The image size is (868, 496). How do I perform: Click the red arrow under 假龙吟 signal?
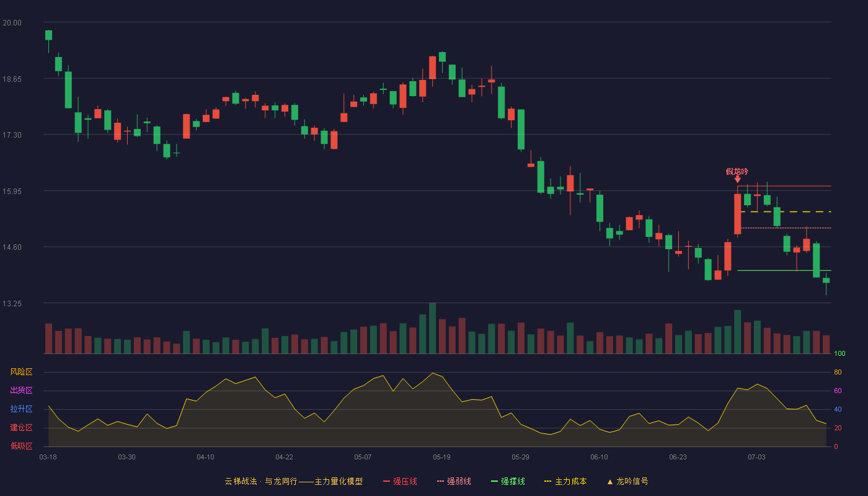click(x=737, y=179)
